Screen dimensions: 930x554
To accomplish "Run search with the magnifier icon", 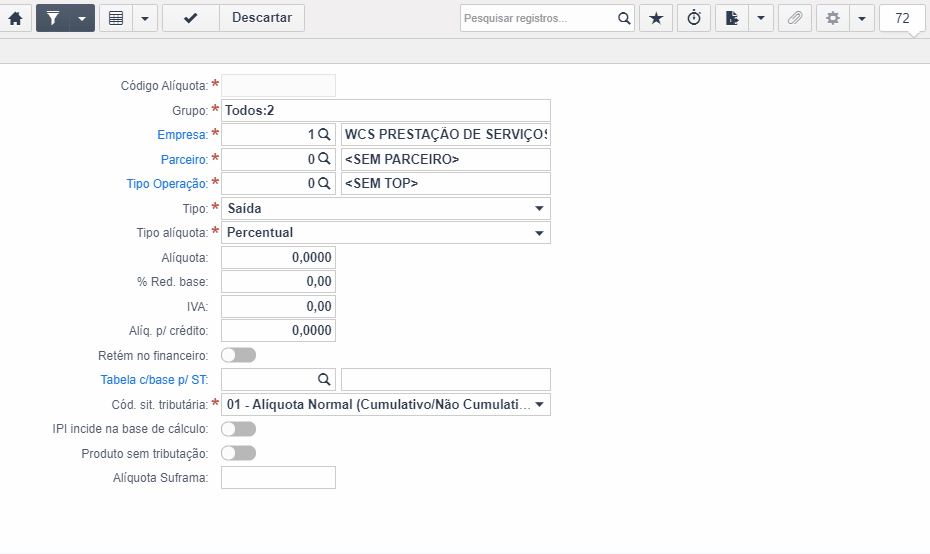I will [x=624, y=18].
